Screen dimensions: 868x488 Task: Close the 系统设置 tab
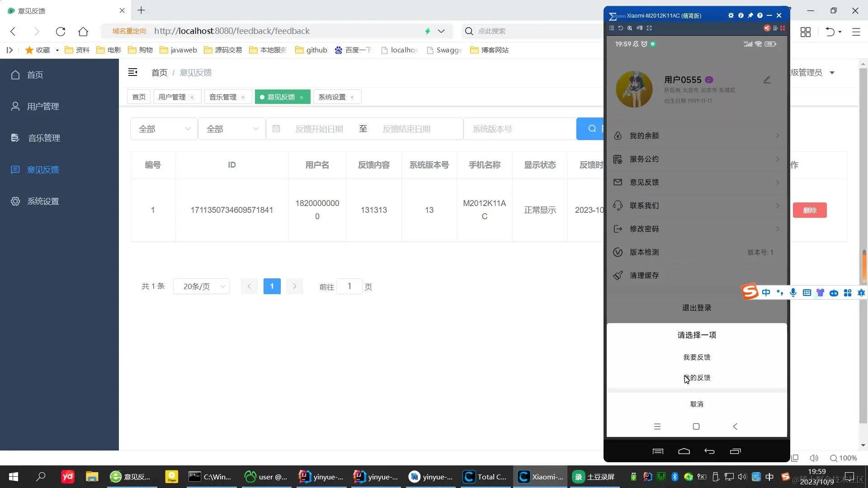click(x=352, y=98)
